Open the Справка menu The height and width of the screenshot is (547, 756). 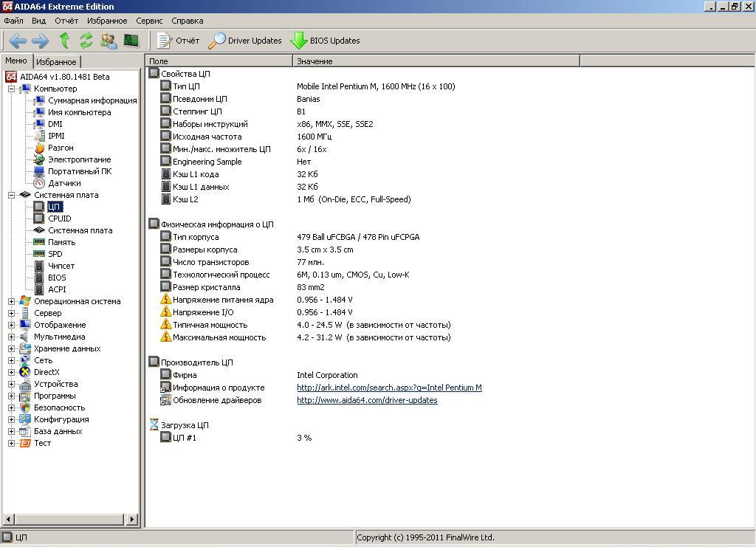coord(187,21)
